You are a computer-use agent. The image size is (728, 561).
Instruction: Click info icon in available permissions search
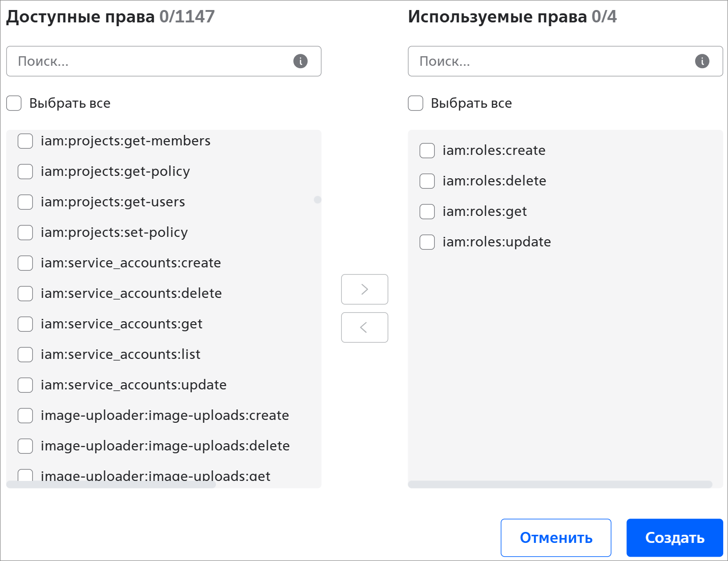[x=300, y=61]
